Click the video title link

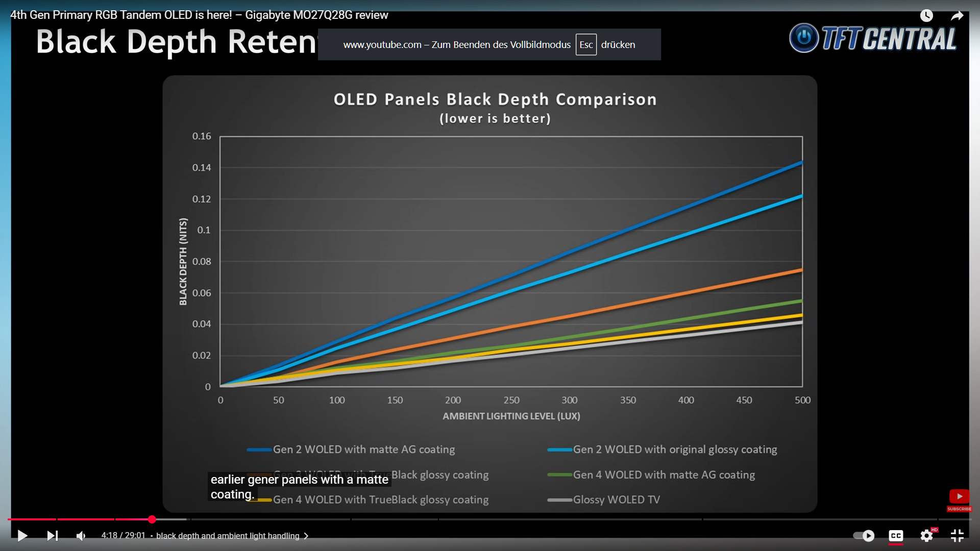199,15
